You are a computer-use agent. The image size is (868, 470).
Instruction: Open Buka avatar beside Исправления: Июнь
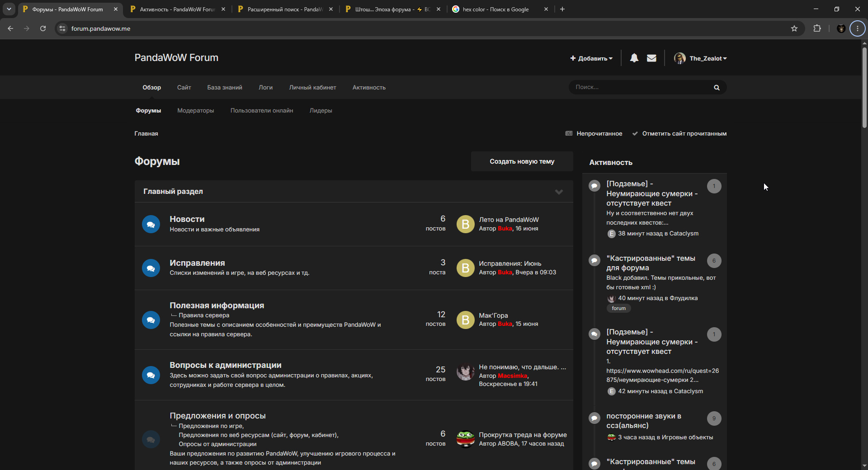pos(465,268)
